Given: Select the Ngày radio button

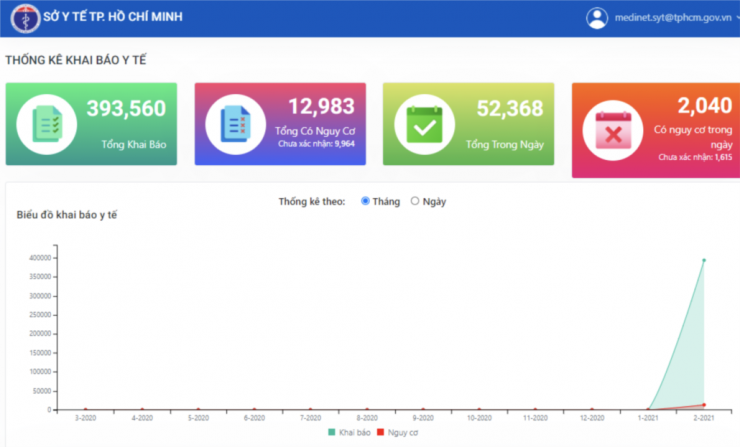Looking at the screenshot, I should (x=415, y=201).
